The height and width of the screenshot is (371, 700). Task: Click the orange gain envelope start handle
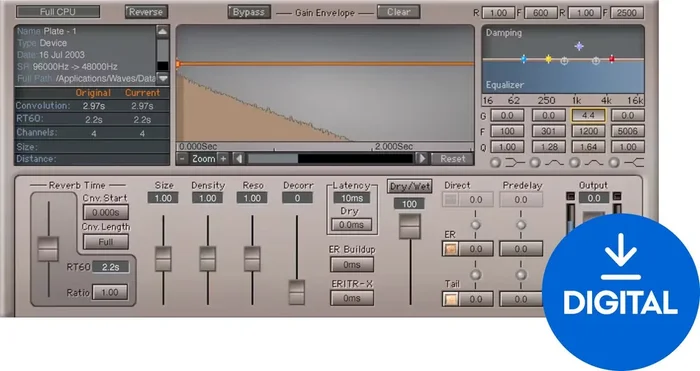178,64
